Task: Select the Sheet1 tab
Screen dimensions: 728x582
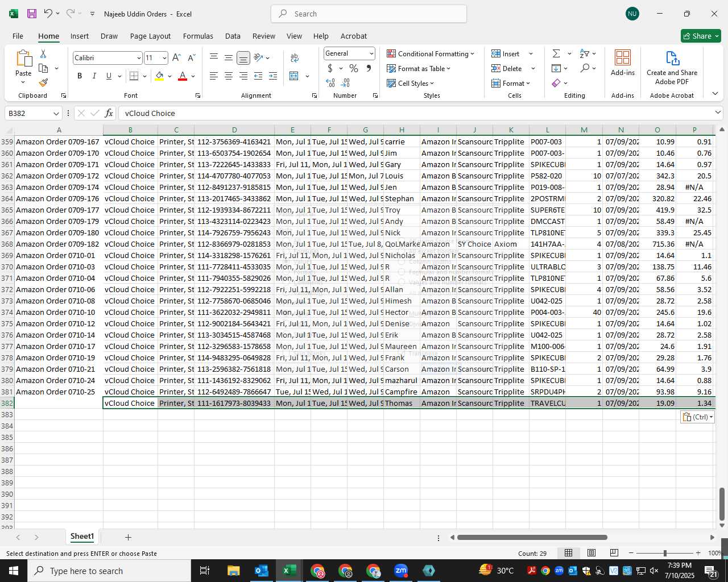Action: (82, 537)
